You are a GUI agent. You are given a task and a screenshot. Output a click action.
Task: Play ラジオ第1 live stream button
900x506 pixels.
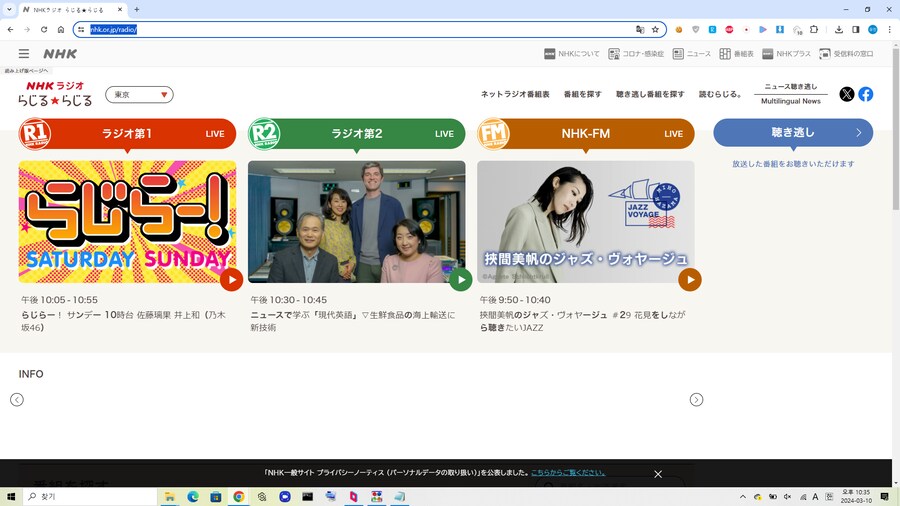click(231, 280)
